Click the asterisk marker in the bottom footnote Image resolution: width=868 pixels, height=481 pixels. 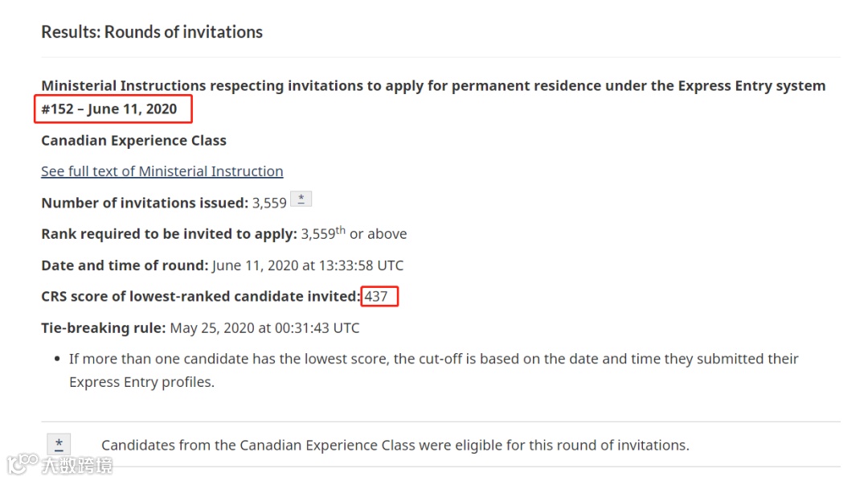59,444
